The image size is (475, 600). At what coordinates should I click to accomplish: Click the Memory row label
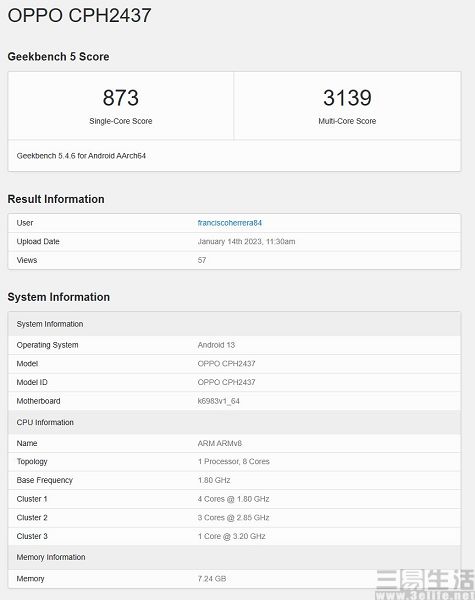click(x=30, y=579)
